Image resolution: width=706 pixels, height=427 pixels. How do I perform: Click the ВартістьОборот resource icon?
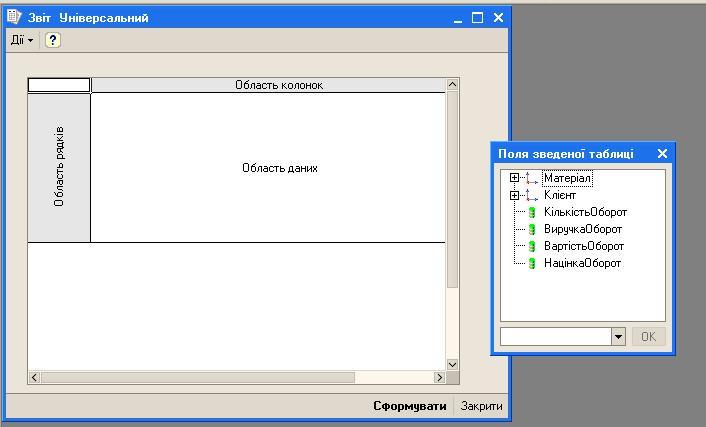[532, 246]
